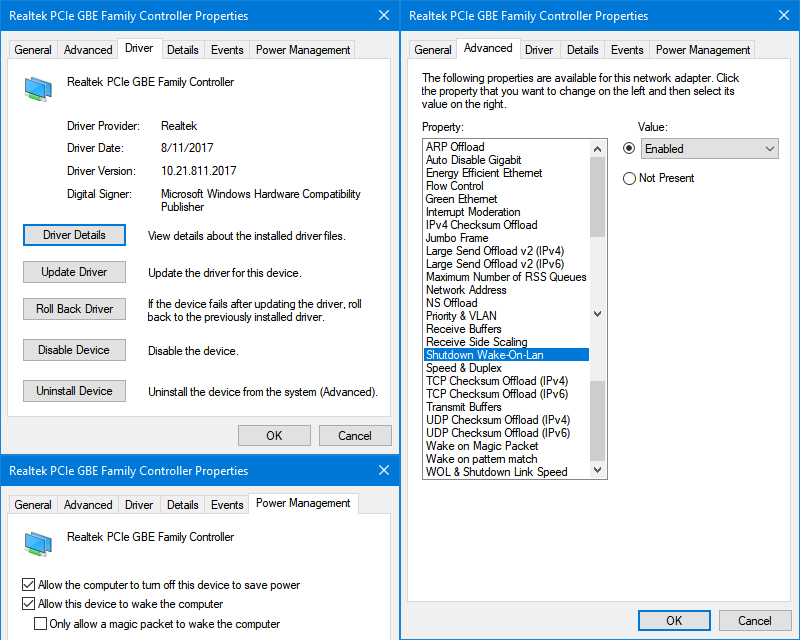
Task: Select 'Wake on Magic Packet' in the Property list
Action: point(482,446)
